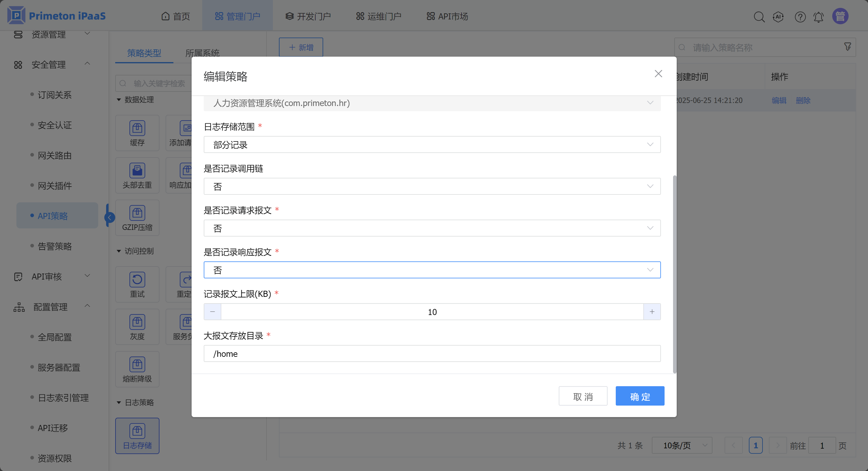868x471 pixels.
Task: Select the 缓存 policy icon
Action: pyautogui.click(x=137, y=133)
